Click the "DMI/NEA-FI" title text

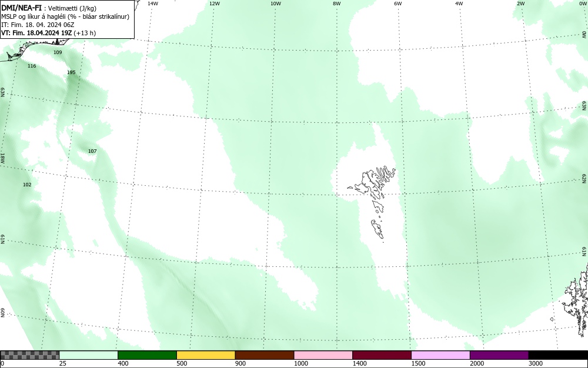coord(21,8)
